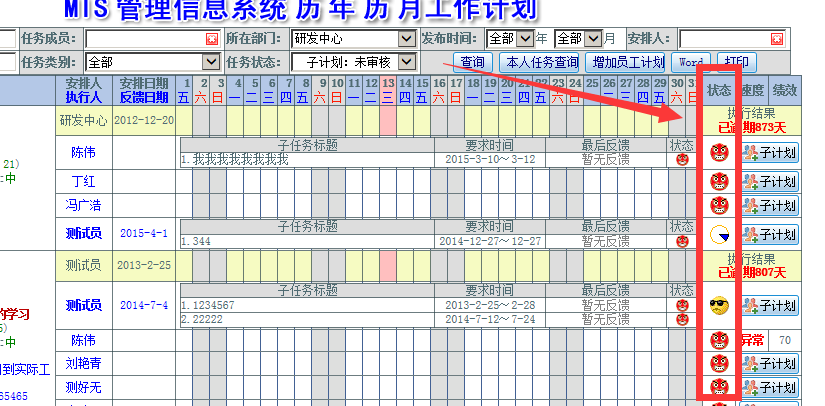Select the sub-task title 1.344
The height and width of the screenshot is (406, 825).
pos(196,241)
